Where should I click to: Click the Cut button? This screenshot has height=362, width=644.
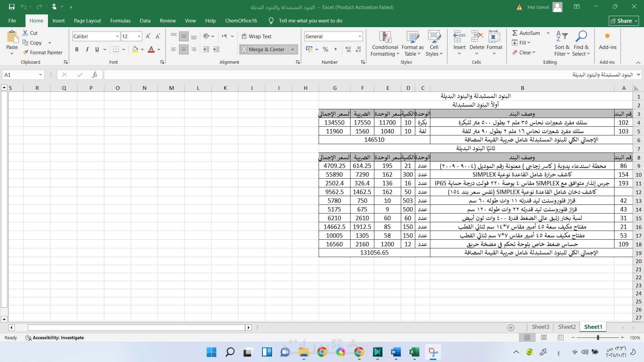tap(30, 33)
